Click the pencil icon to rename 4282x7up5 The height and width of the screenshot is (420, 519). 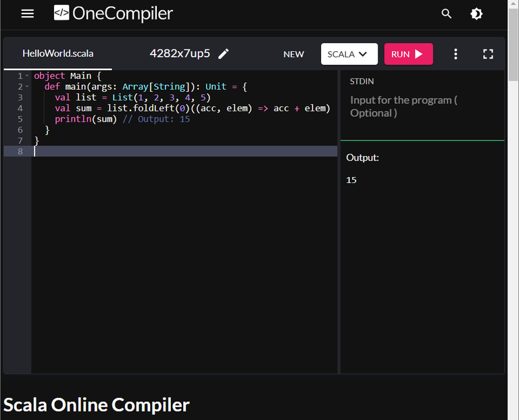point(224,53)
